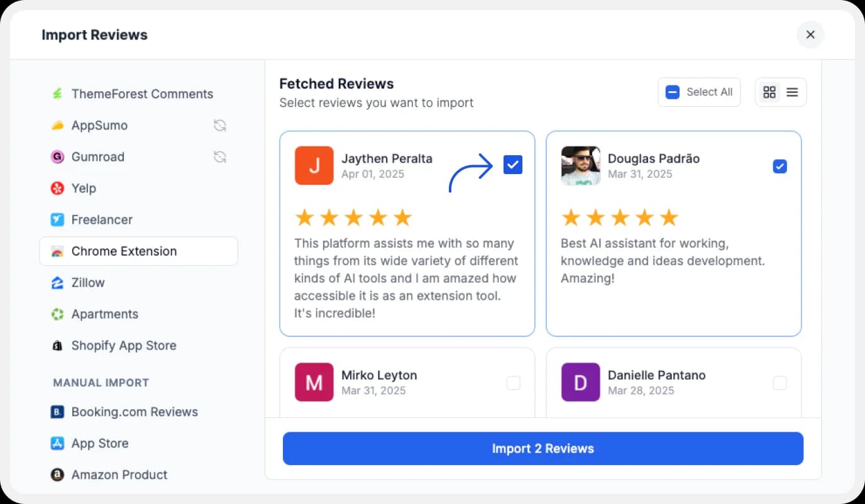
Task: Switch to list view layout
Action: [x=791, y=92]
